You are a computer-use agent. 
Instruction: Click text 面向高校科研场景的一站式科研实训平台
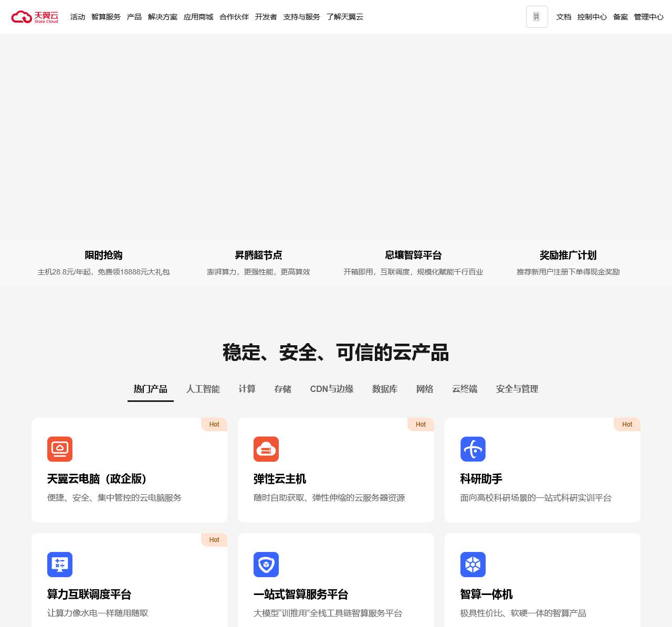[x=536, y=498]
